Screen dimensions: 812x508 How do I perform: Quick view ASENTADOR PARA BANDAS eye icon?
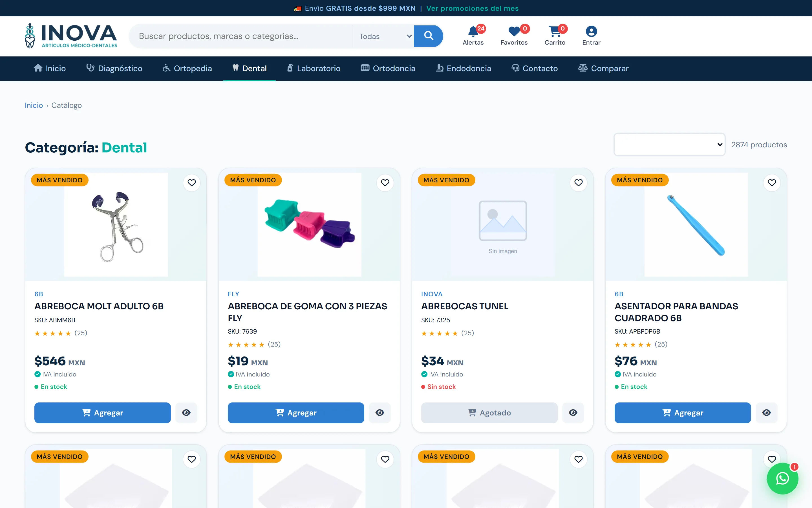[766, 413]
